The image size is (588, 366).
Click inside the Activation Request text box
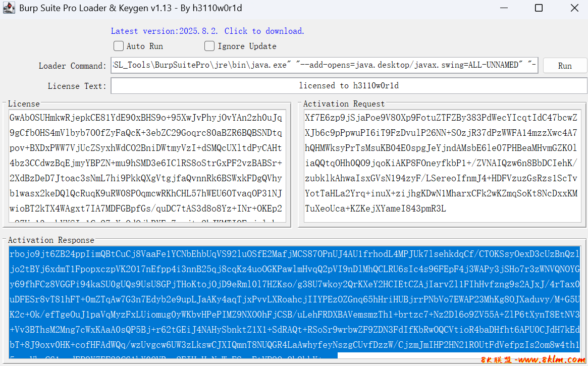coord(442,166)
